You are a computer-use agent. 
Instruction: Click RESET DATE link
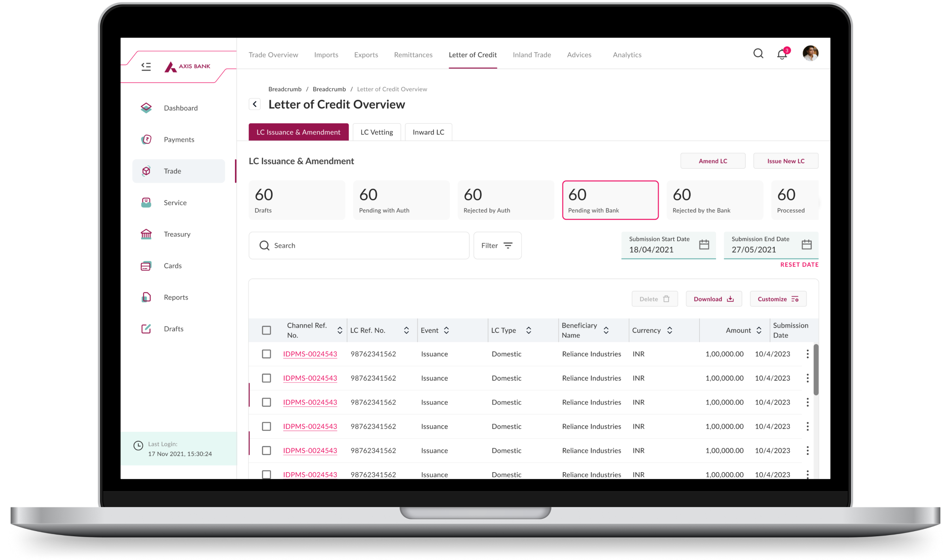tap(799, 265)
